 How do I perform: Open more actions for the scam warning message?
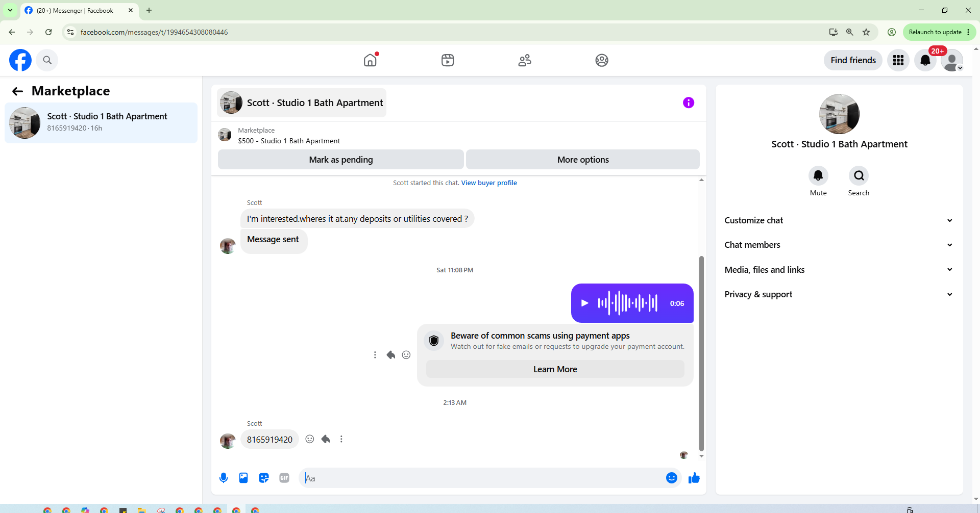coord(375,355)
